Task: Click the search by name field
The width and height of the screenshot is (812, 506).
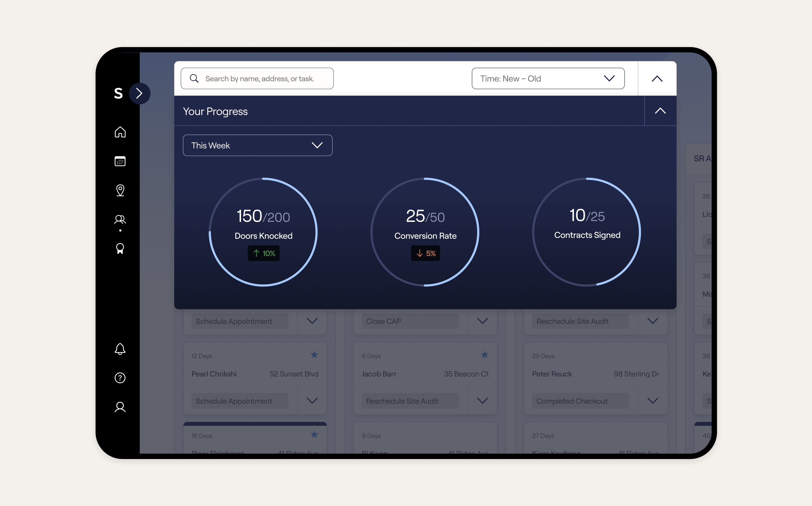Action: 257,79
